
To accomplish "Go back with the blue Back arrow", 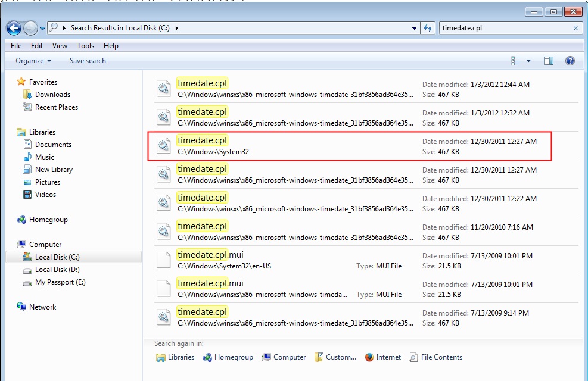I will [x=14, y=28].
